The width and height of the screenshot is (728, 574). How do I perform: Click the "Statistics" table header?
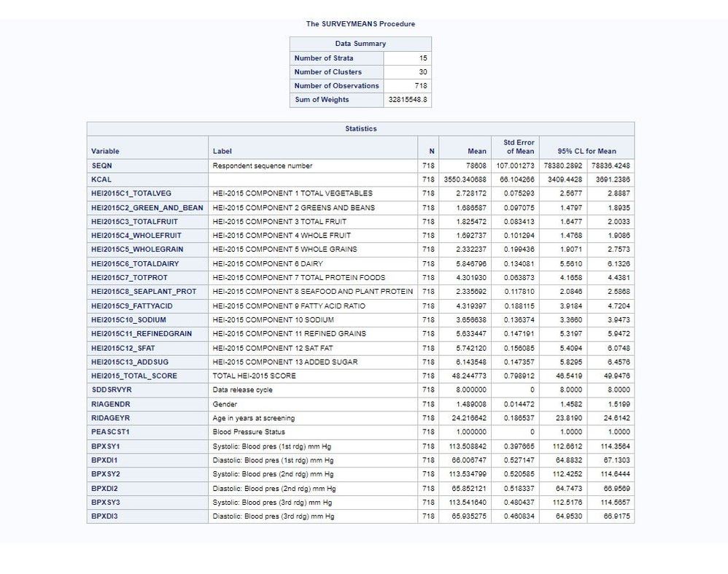point(361,128)
